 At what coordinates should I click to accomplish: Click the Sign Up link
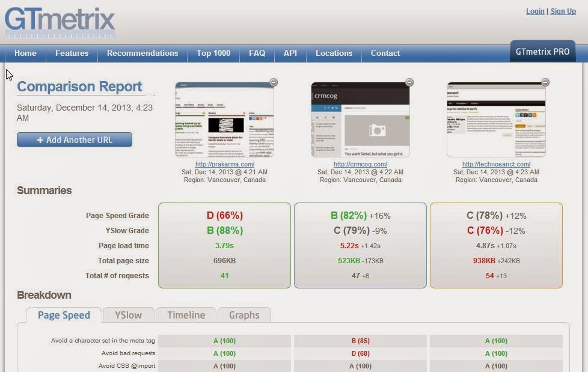coord(563,11)
